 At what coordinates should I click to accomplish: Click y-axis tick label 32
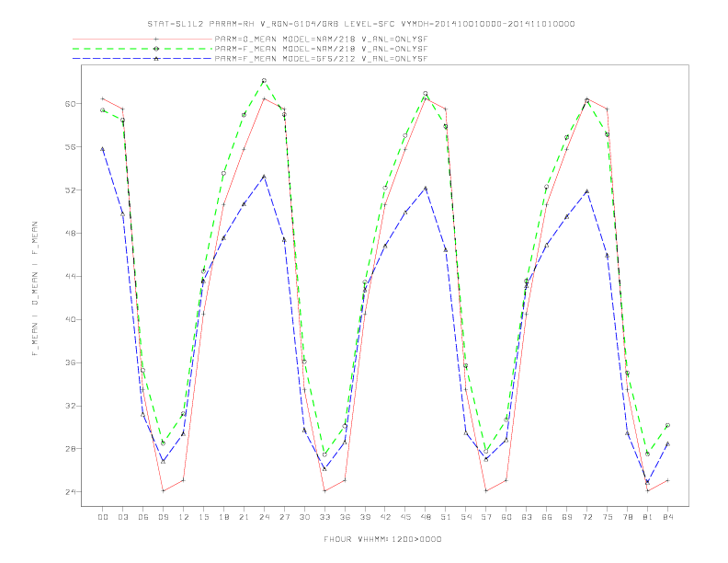[70, 406]
